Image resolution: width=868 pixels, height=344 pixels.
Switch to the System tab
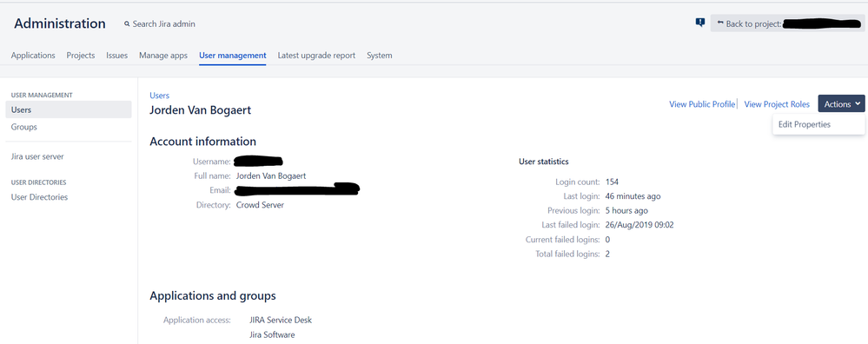coord(380,56)
